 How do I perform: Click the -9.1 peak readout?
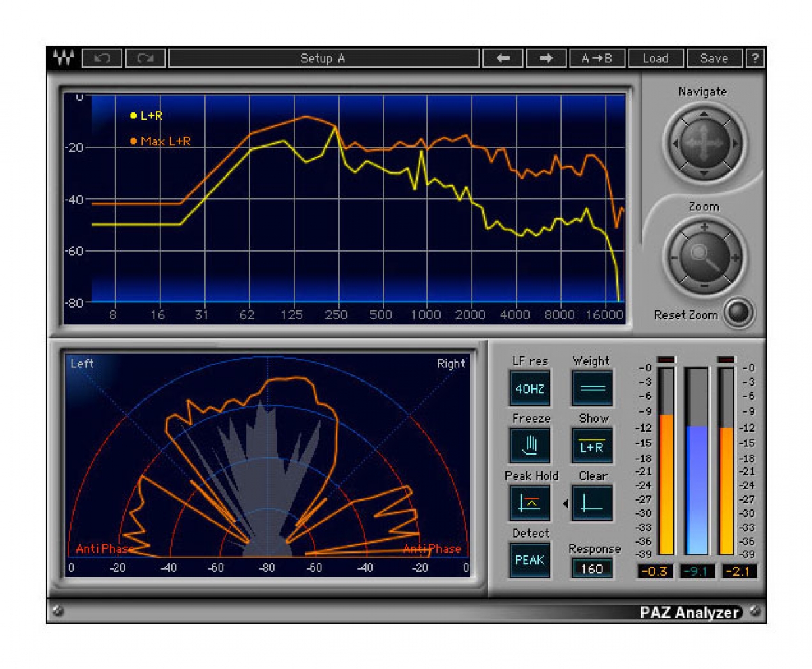pos(697,571)
